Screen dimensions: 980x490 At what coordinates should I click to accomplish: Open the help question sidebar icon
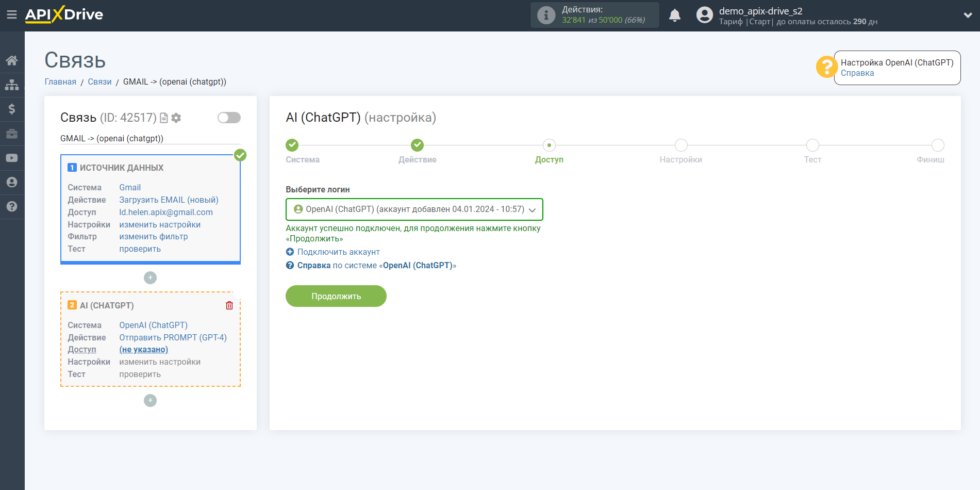point(12,206)
